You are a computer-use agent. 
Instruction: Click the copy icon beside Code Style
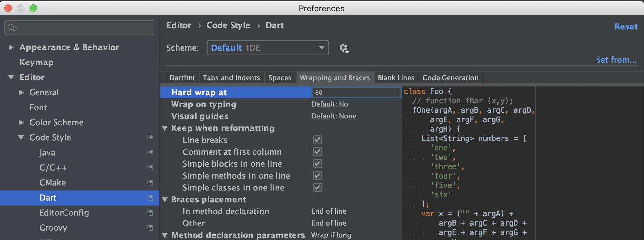150,138
